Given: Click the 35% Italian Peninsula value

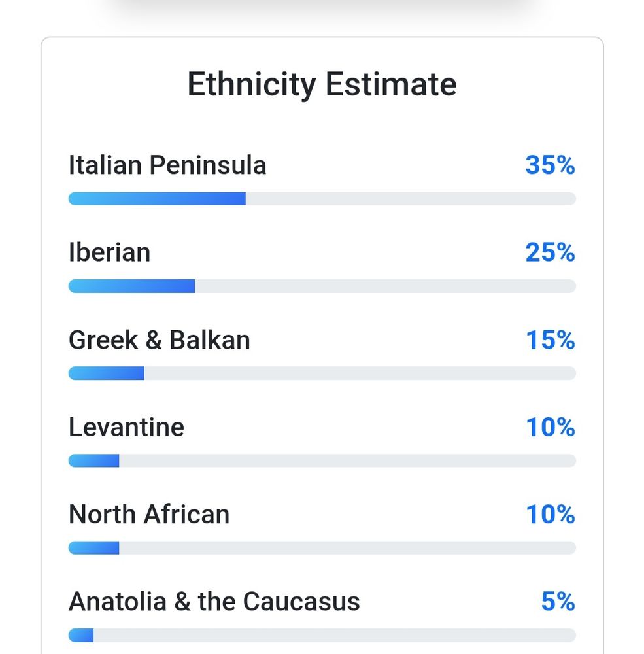Looking at the screenshot, I should [x=550, y=165].
